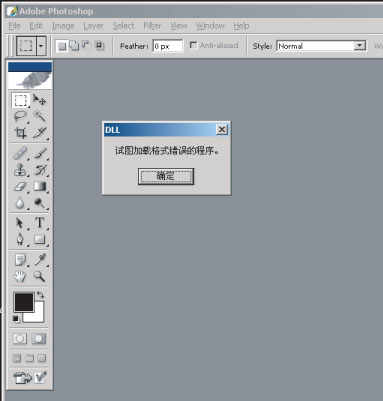Screen dimensions: 383x401
Task: Select the Lasso tool
Action: click(x=20, y=116)
